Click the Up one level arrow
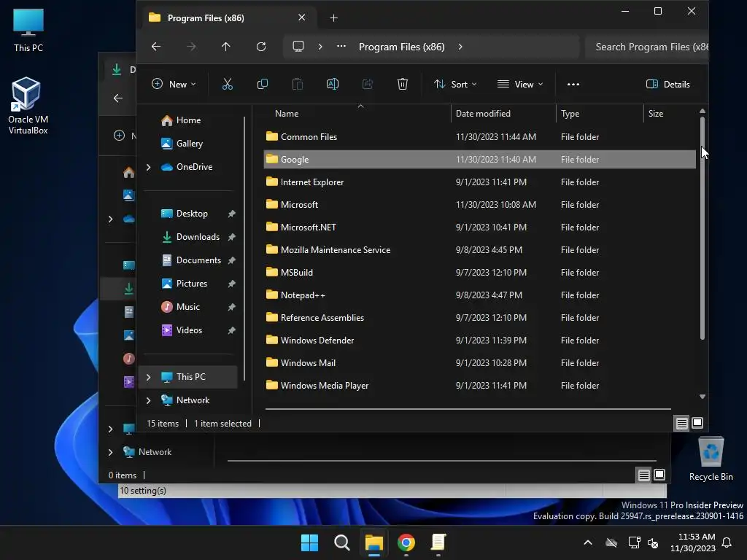The height and width of the screenshot is (560, 747). tap(226, 46)
